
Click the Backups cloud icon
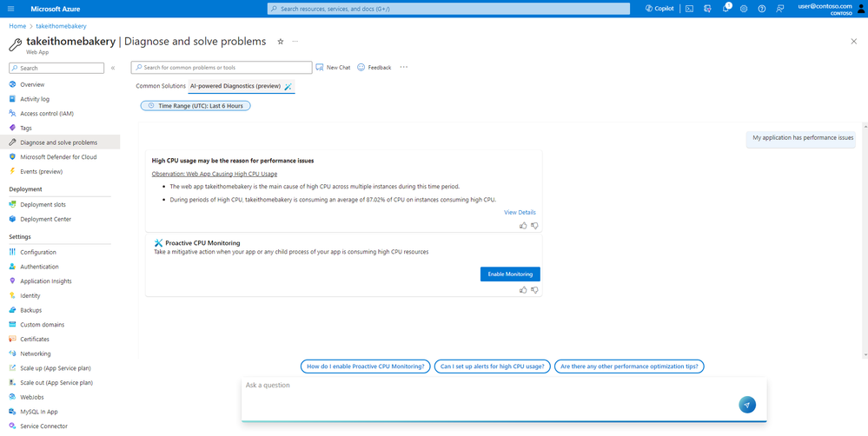[x=12, y=310]
